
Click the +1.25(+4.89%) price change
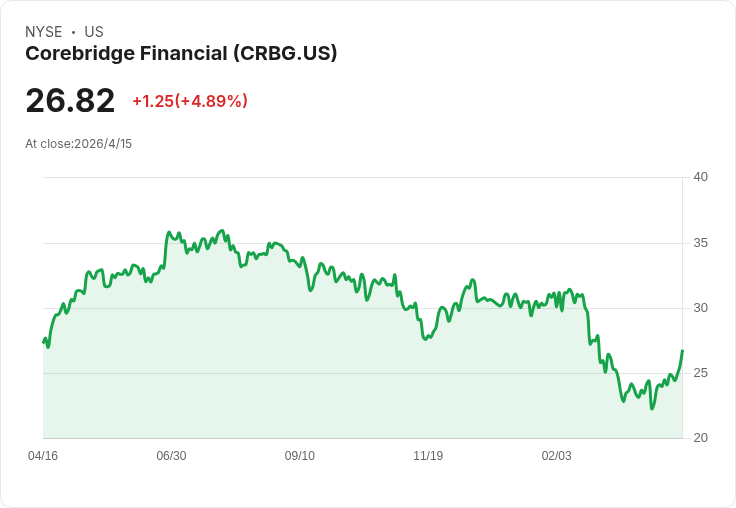[190, 101]
